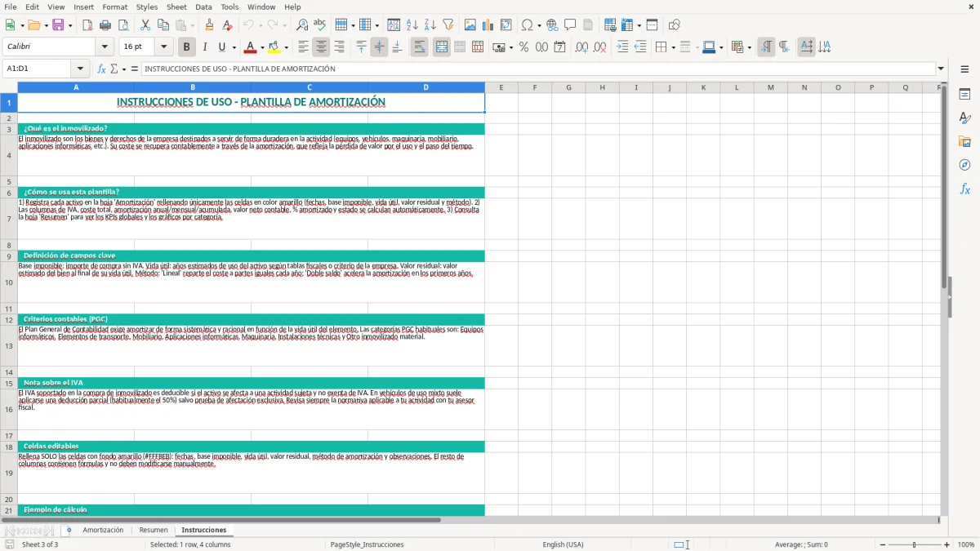Viewport: 980px width, 551px height.
Task: Click column H header
Action: click(x=602, y=87)
